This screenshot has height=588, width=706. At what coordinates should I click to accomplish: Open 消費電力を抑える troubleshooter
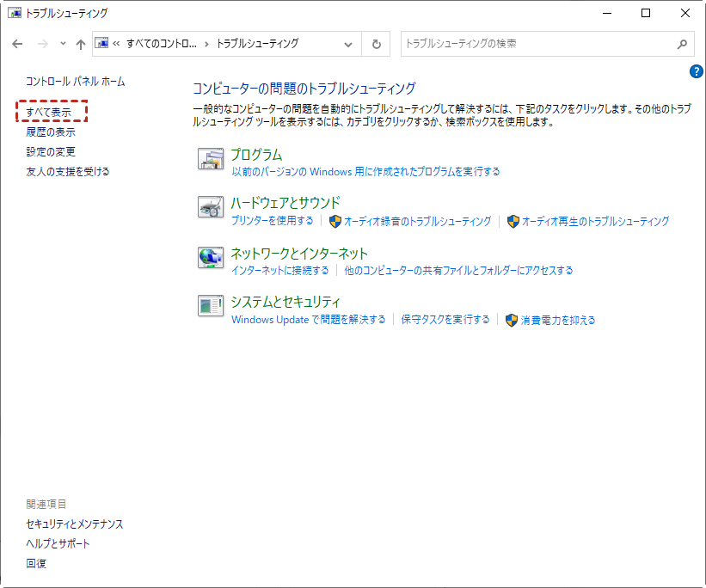[558, 320]
